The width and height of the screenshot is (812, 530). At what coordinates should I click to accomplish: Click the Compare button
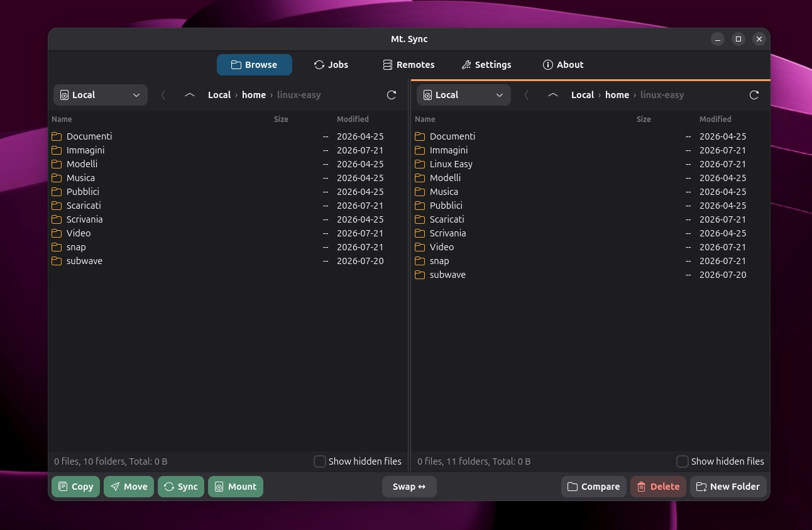pos(594,487)
